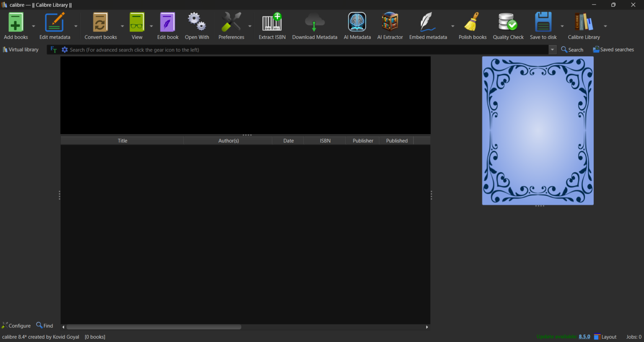Click the AI Extractor icon
The image size is (644, 342).
tap(390, 22)
